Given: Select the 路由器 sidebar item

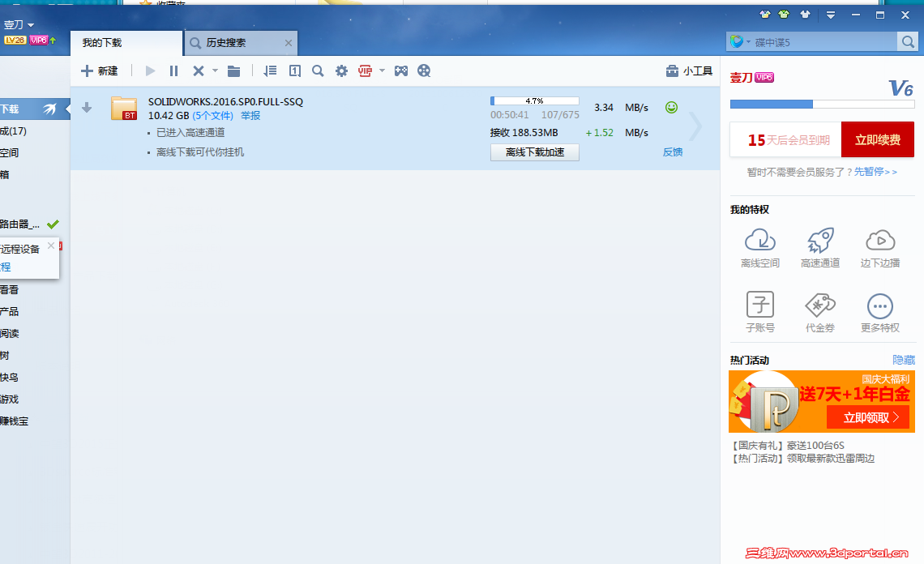Looking at the screenshot, I should click(x=29, y=224).
